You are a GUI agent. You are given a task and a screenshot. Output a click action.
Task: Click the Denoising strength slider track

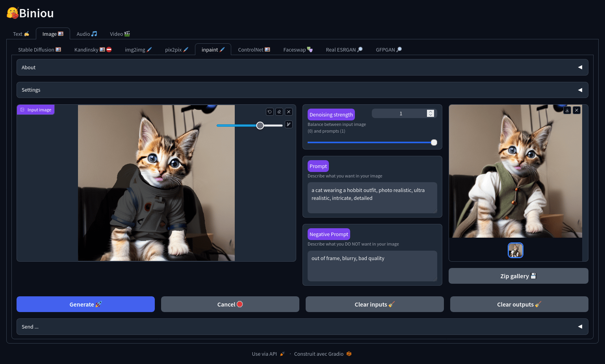pos(372,142)
